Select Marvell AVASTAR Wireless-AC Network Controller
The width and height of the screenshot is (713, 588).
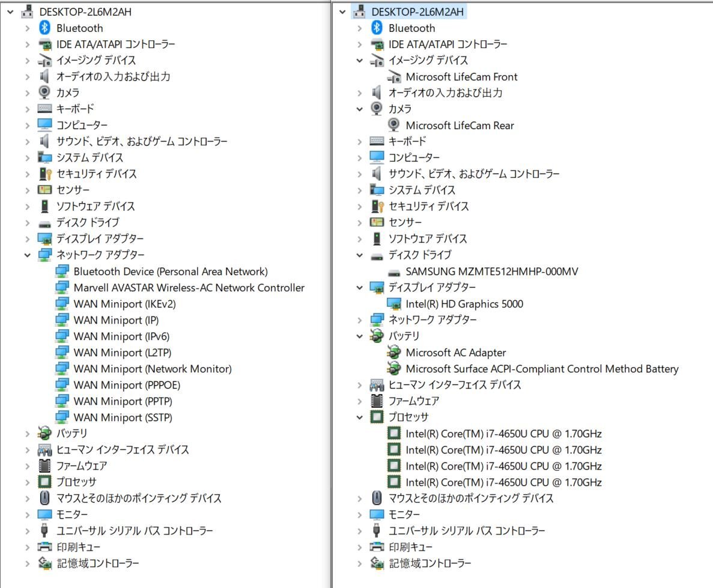pos(189,288)
